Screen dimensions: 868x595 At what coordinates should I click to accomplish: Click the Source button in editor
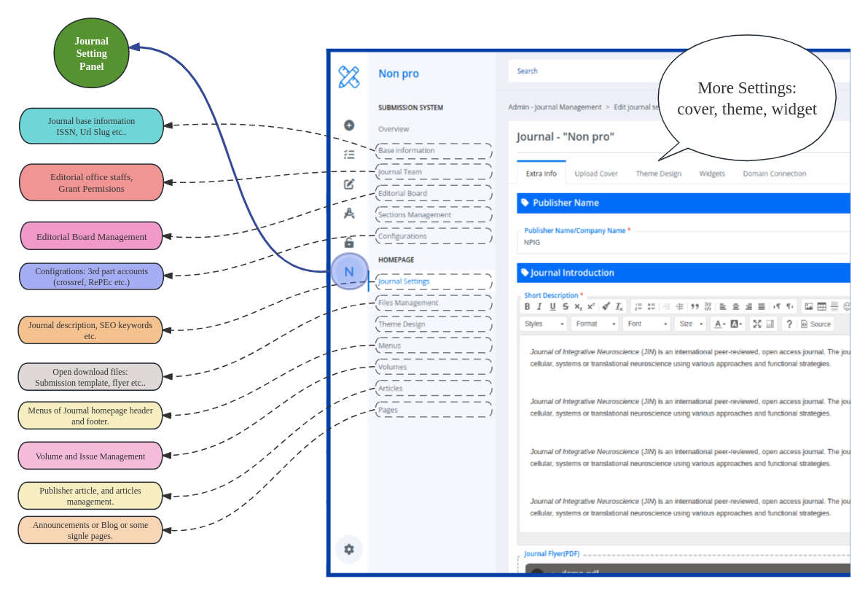pos(816,324)
